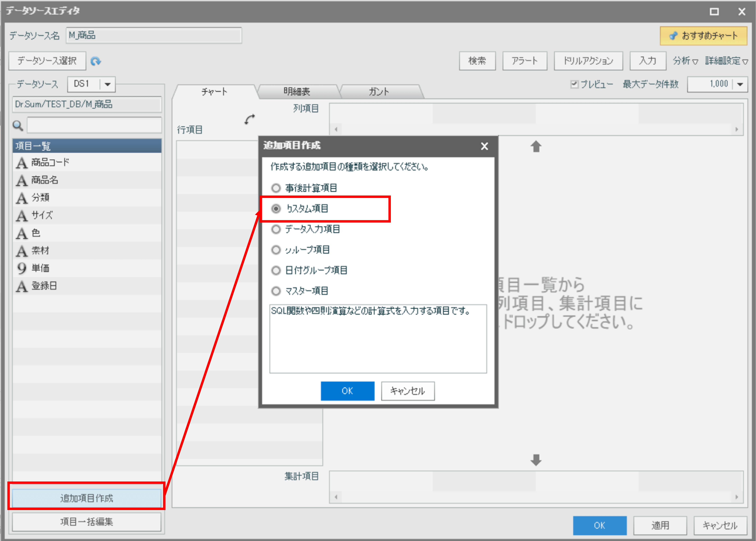Expand the 最大データ件数 dropdown arrow
The image size is (756, 541).
pyautogui.click(x=740, y=85)
